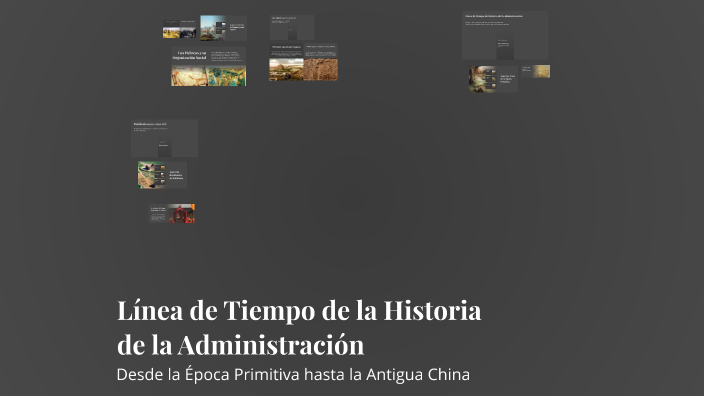Open the slide with yellow field and dark photo
This screenshot has height=396, width=704.
tap(180, 29)
